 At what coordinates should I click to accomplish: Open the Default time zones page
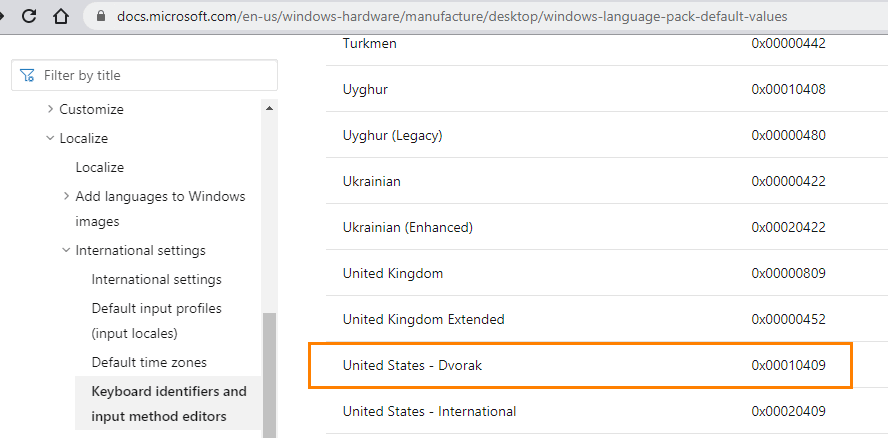(x=149, y=362)
